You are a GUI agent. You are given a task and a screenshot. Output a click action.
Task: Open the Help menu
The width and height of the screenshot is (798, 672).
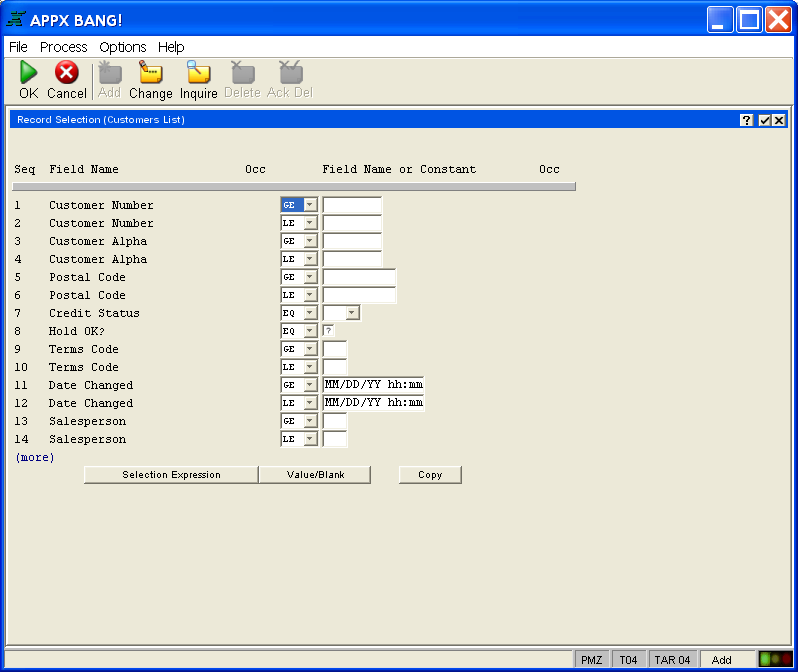tap(171, 47)
